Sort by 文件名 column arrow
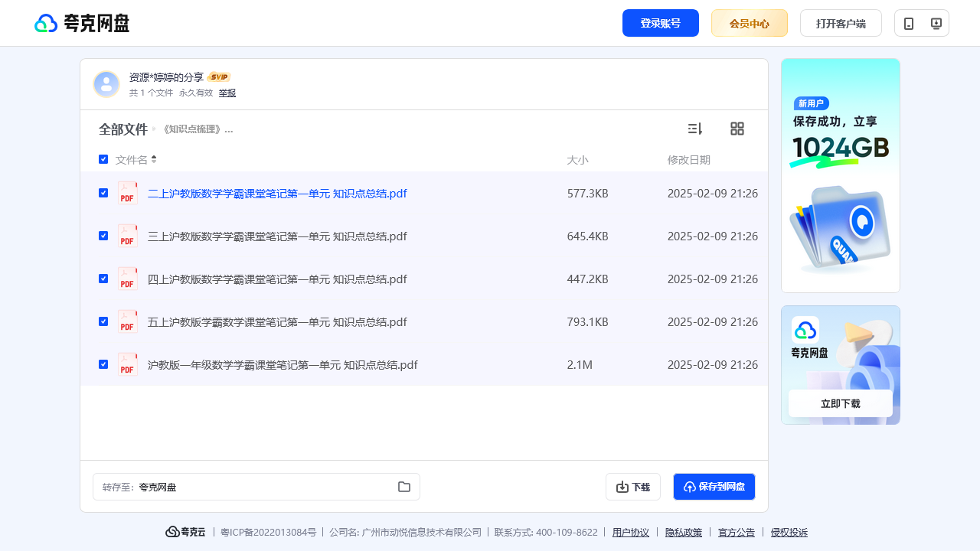Screen dimensions: 980x551 coord(154,159)
